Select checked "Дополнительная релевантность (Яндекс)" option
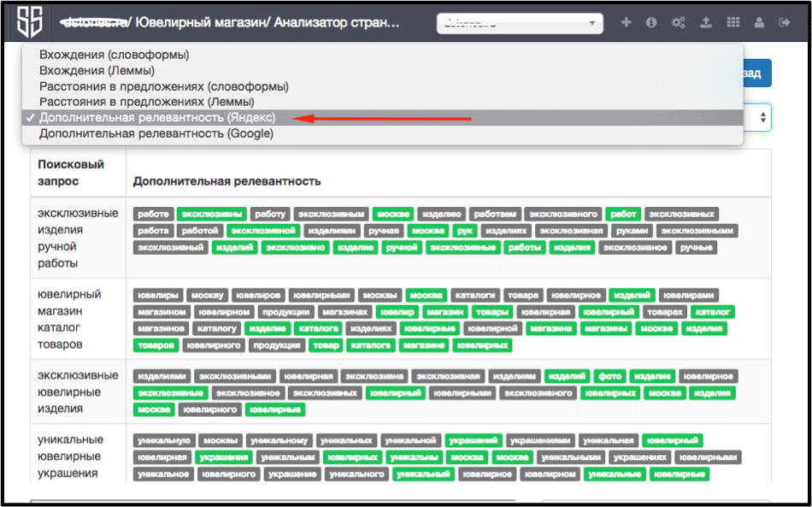 tap(157, 118)
